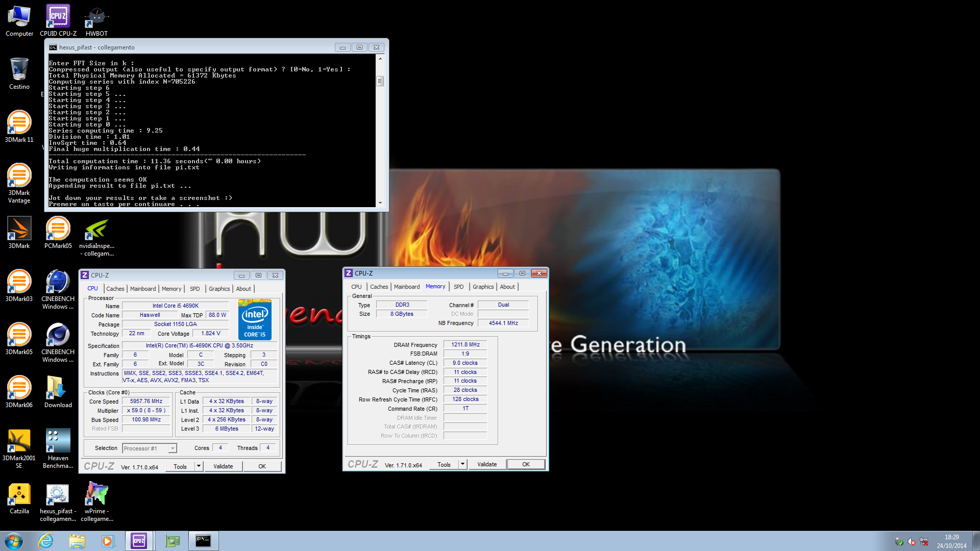Open Windows Explorer taskbar icon
Screen dimensions: 980x551
[x=77, y=541]
